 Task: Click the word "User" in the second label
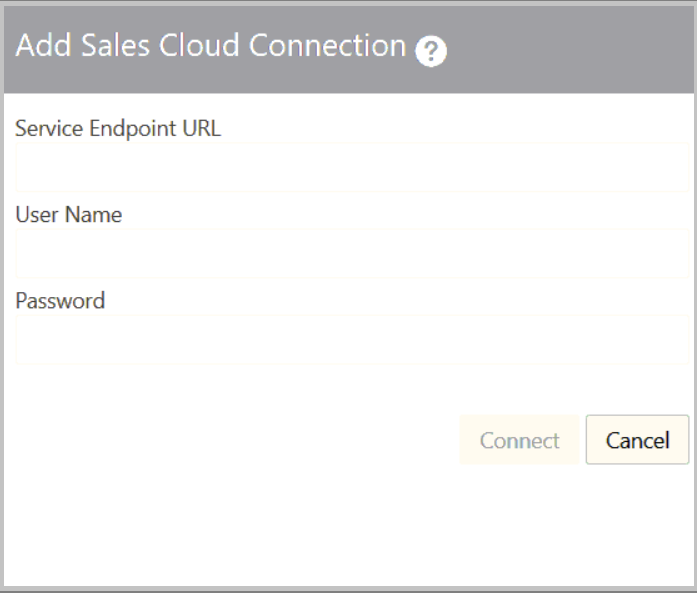38,214
